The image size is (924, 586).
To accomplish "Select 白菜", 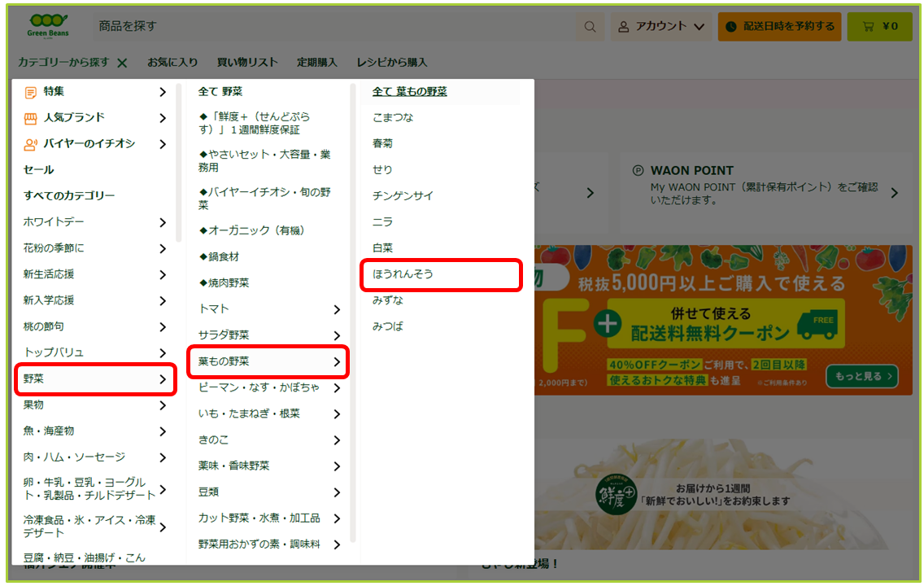I will [x=381, y=248].
